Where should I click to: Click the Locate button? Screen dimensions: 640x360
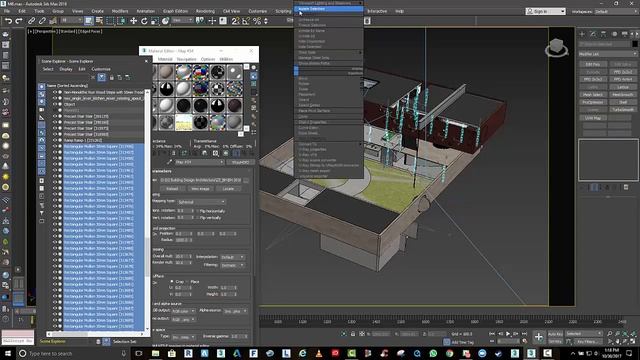point(228,189)
